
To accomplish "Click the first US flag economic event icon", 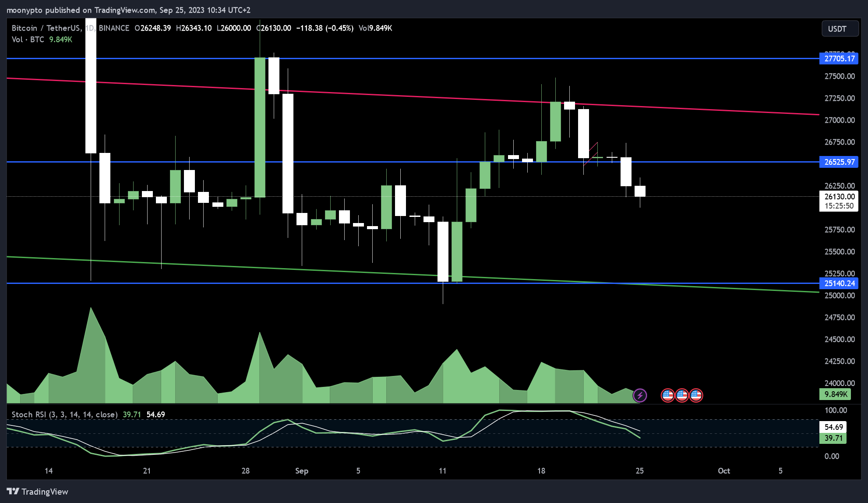I will (667, 395).
